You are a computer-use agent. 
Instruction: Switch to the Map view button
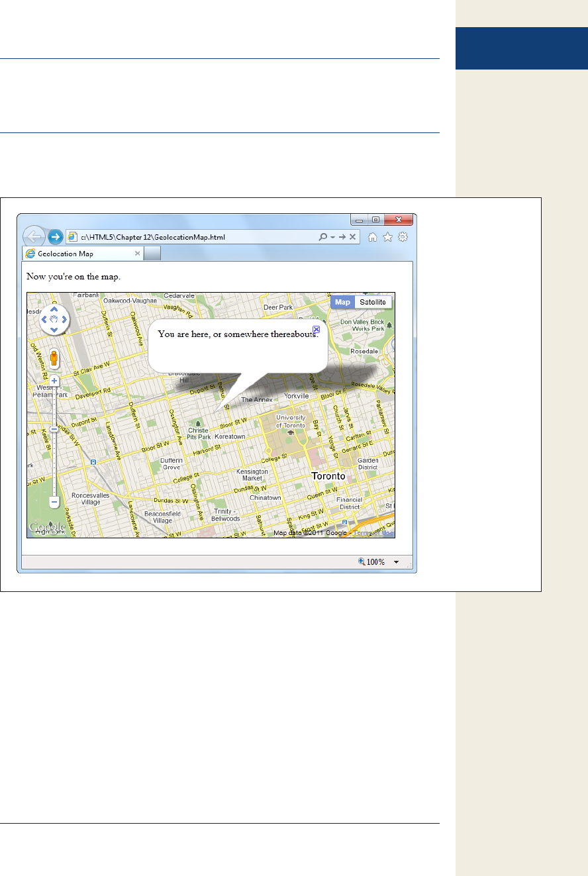tap(342, 302)
